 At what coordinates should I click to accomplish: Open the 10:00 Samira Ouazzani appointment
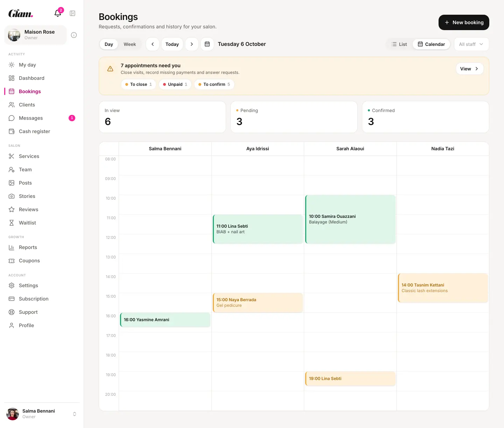pyautogui.click(x=350, y=219)
